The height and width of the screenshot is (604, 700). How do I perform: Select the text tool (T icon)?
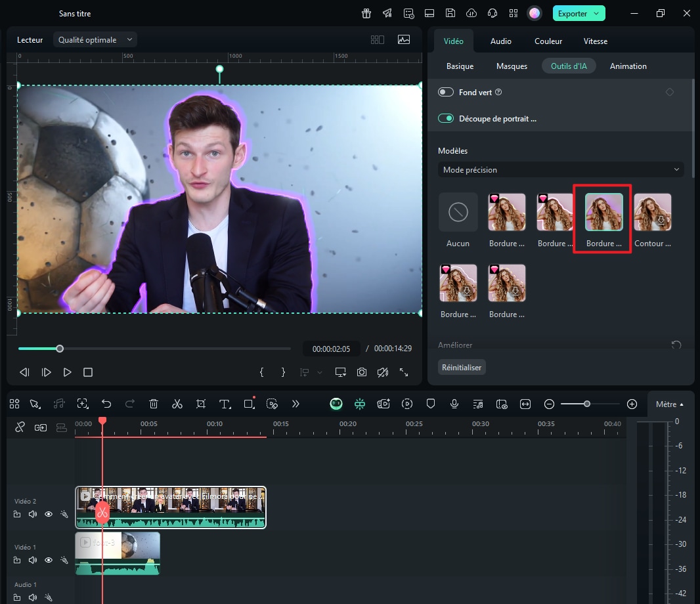[225, 404]
